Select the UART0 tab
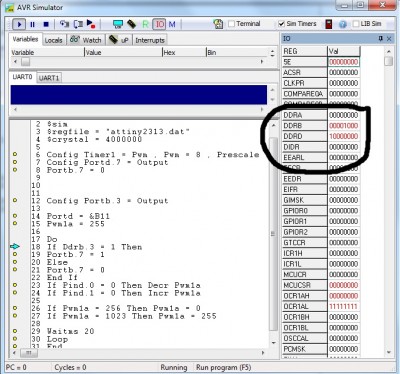400x374 pixels. click(22, 77)
